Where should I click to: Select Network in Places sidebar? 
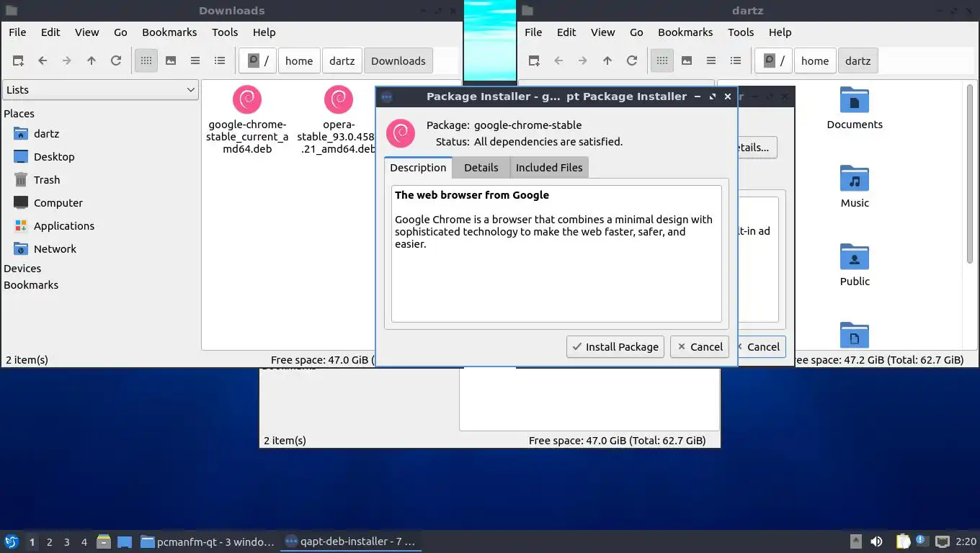click(x=55, y=249)
